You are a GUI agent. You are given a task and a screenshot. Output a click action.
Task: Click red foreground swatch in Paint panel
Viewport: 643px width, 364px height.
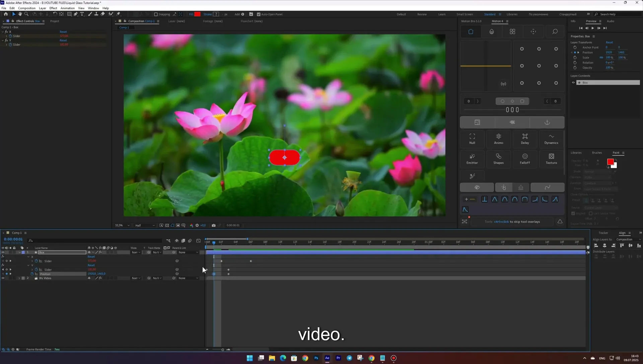click(610, 162)
